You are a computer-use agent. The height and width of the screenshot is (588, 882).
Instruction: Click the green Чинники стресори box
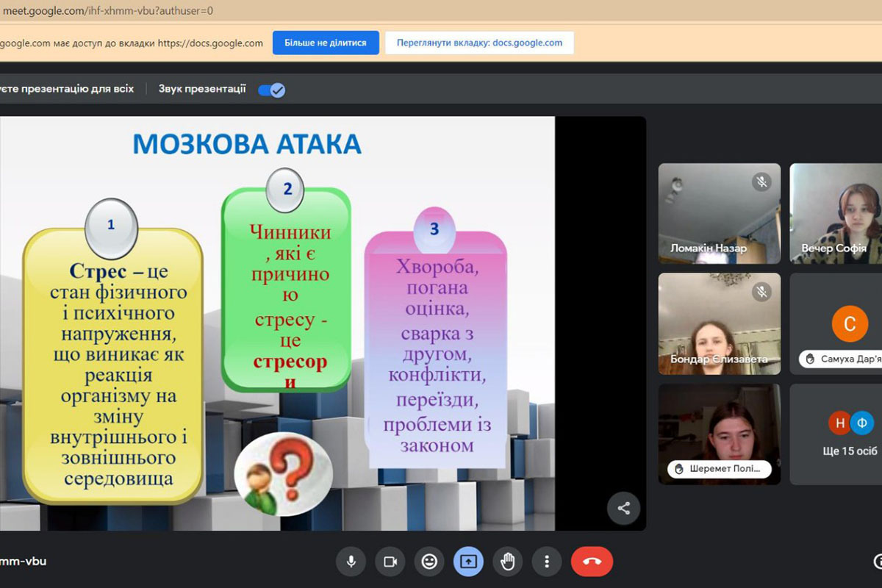point(287,290)
